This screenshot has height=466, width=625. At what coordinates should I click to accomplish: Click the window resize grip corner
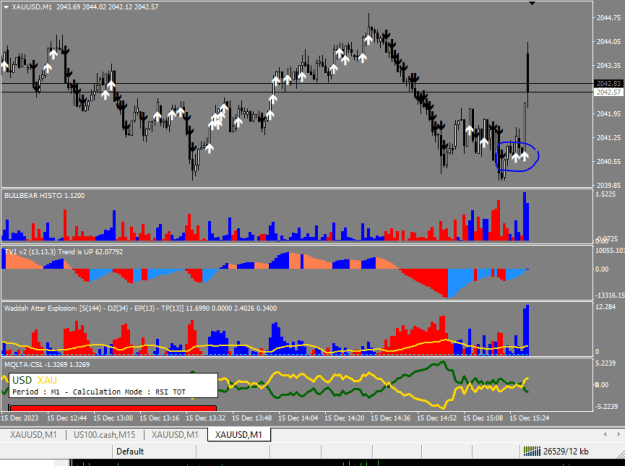coord(621,456)
